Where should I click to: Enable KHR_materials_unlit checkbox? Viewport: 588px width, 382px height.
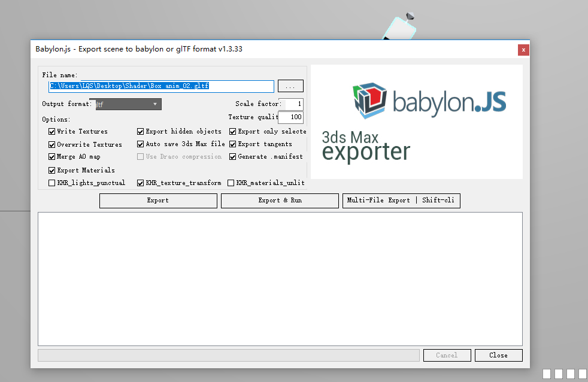tap(231, 183)
